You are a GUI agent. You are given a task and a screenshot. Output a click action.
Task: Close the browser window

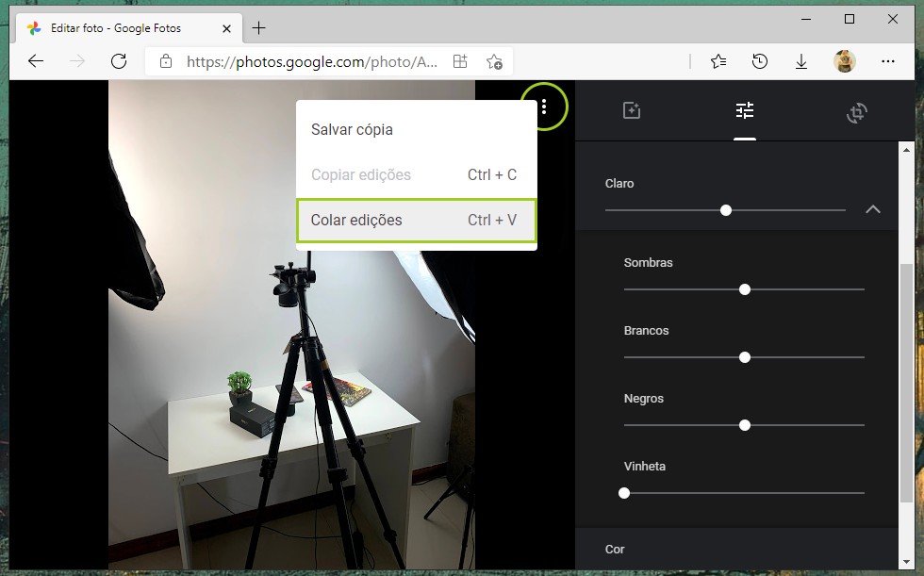[x=893, y=20]
